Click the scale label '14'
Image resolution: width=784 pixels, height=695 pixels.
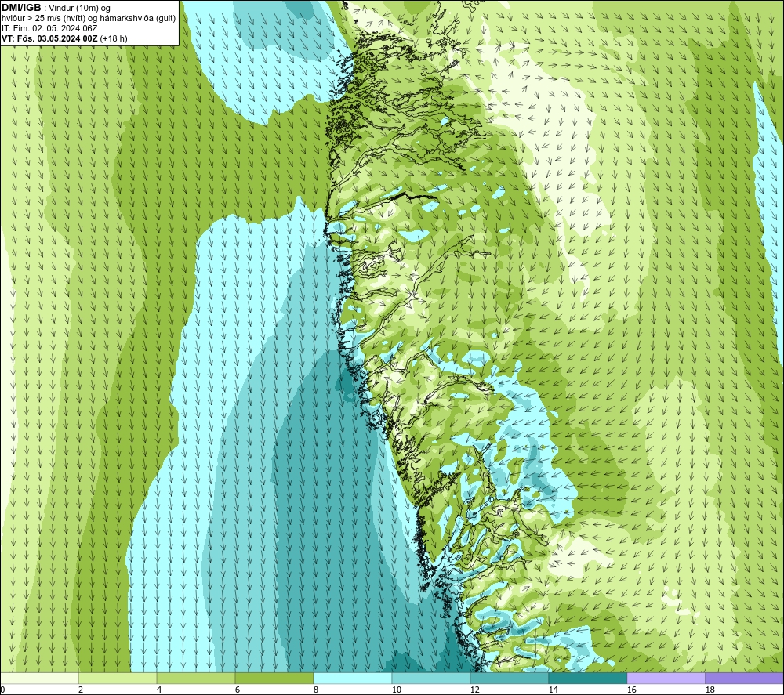coord(553,690)
